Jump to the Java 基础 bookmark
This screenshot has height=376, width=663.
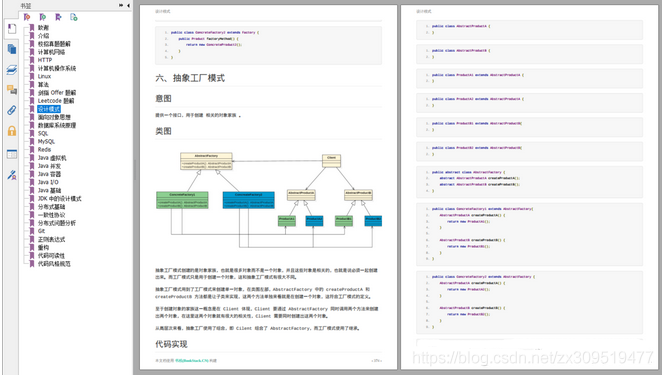point(49,190)
